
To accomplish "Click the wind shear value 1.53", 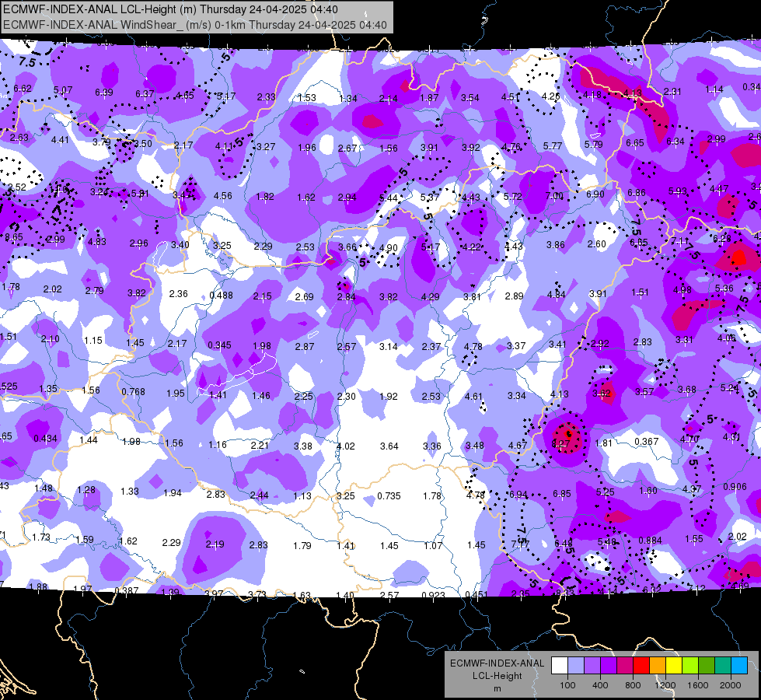I will point(307,98).
